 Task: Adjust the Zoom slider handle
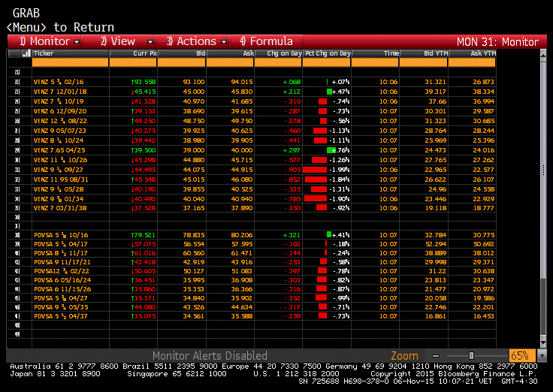pyautogui.click(x=471, y=356)
